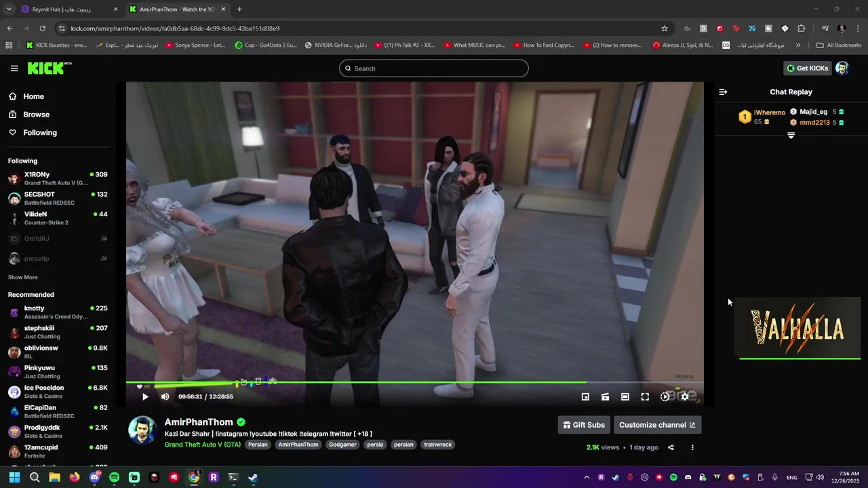Expand the chat leaderboard chevron
Image resolution: width=868 pixels, height=488 pixels.
(x=791, y=136)
